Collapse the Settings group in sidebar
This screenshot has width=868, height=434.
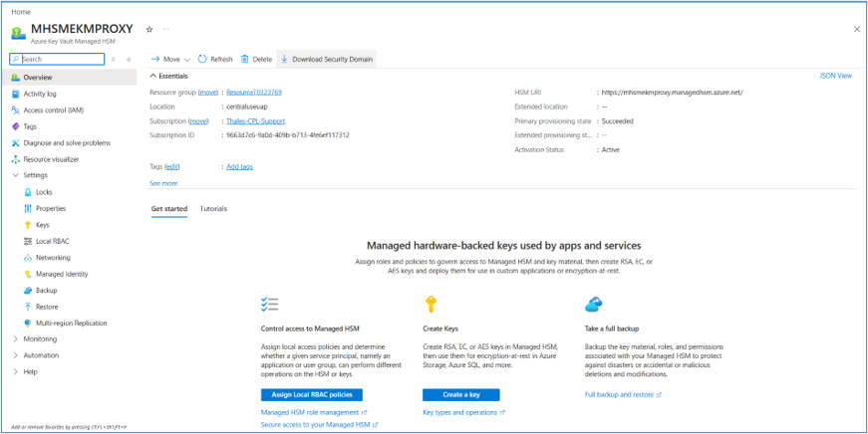tap(16, 175)
